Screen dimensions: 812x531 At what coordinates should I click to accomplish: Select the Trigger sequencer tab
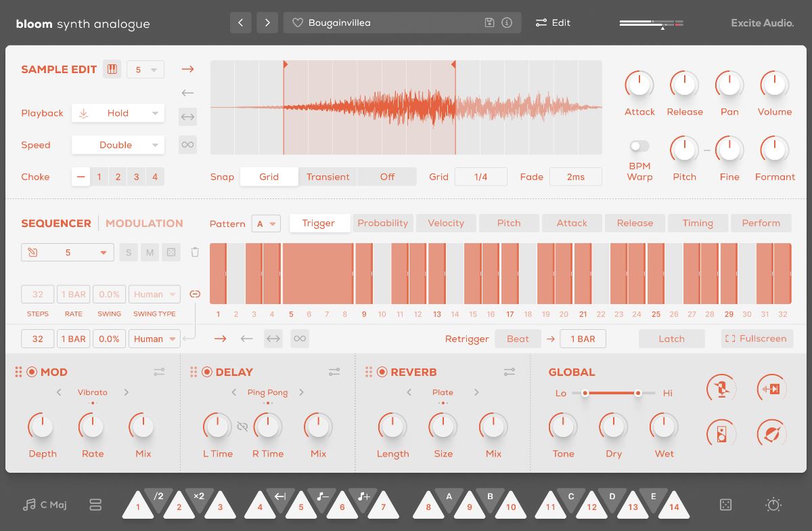(319, 223)
